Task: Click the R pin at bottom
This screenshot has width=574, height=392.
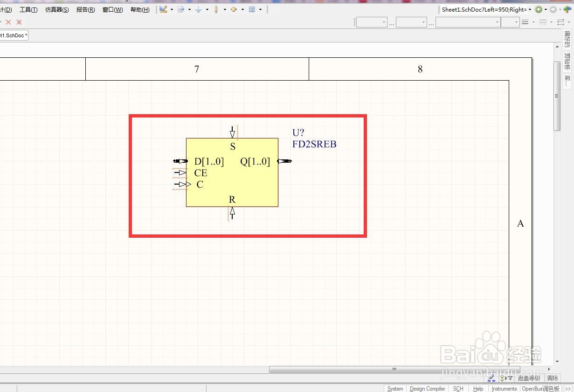Action: [232, 213]
